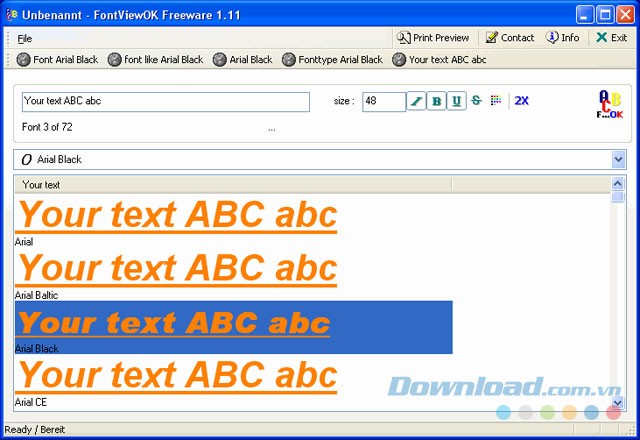
Task: Expand the Arial Black font dropdown
Action: (x=619, y=160)
